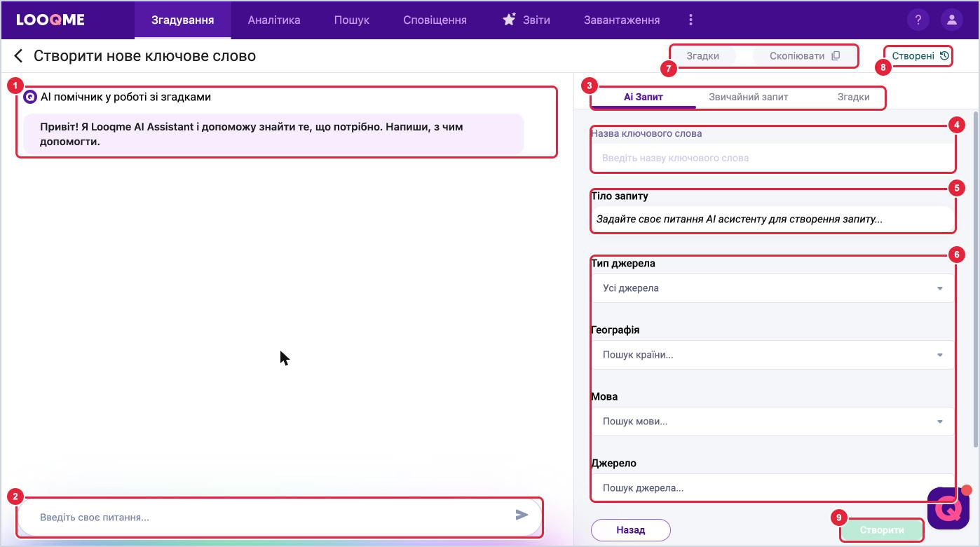Open the Географія country dropdown
The height and width of the screenshot is (547, 980).
coord(773,355)
